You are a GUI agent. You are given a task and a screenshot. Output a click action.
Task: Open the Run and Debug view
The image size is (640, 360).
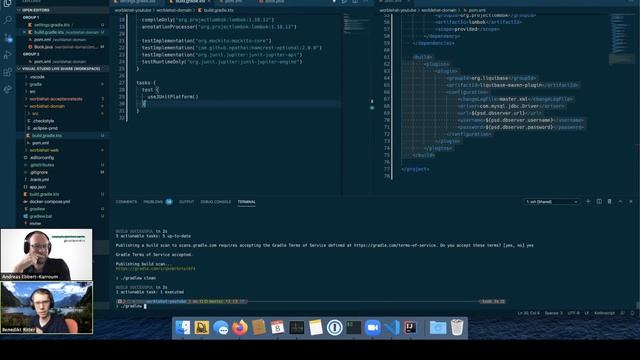[7, 55]
